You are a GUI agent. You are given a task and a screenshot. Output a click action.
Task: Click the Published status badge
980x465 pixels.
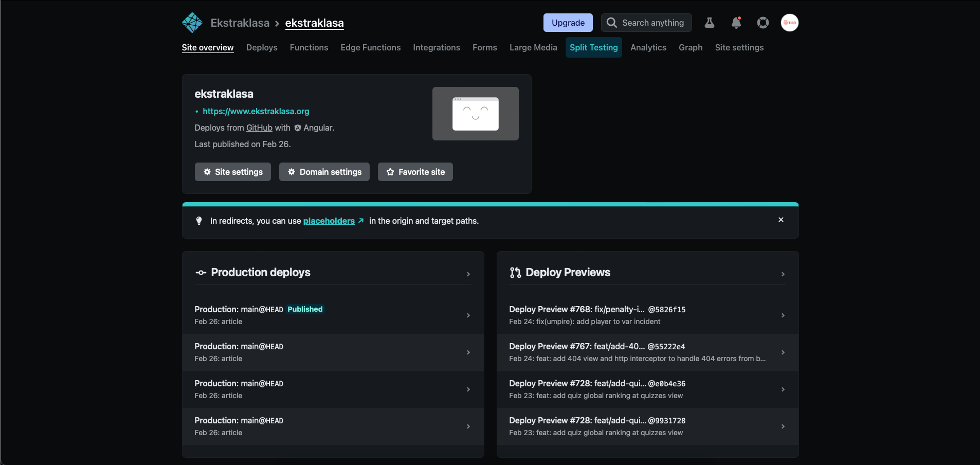[x=305, y=309]
